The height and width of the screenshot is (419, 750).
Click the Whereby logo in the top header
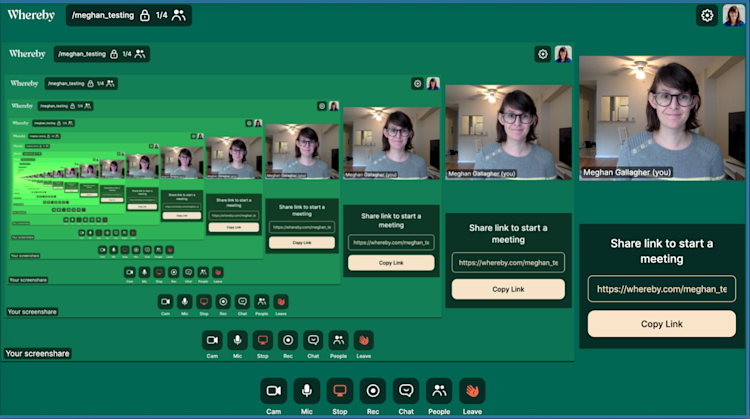pyautogui.click(x=31, y=15)
